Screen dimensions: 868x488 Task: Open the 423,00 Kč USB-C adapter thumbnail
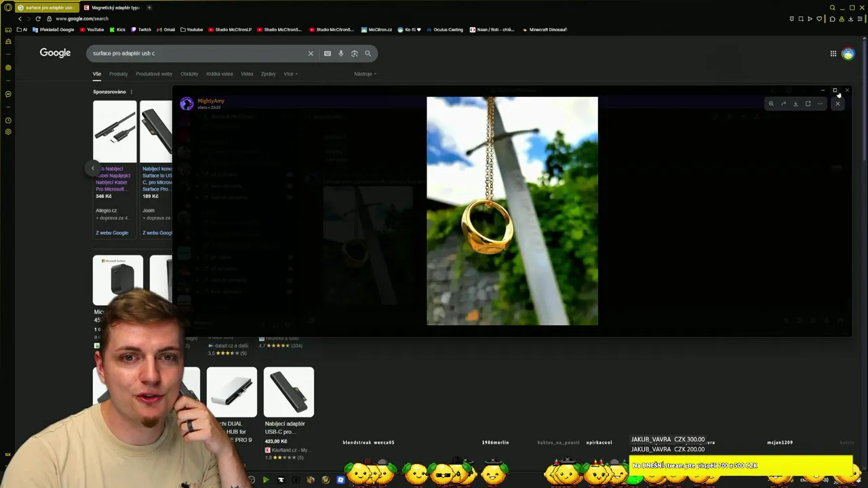point(289,392)
